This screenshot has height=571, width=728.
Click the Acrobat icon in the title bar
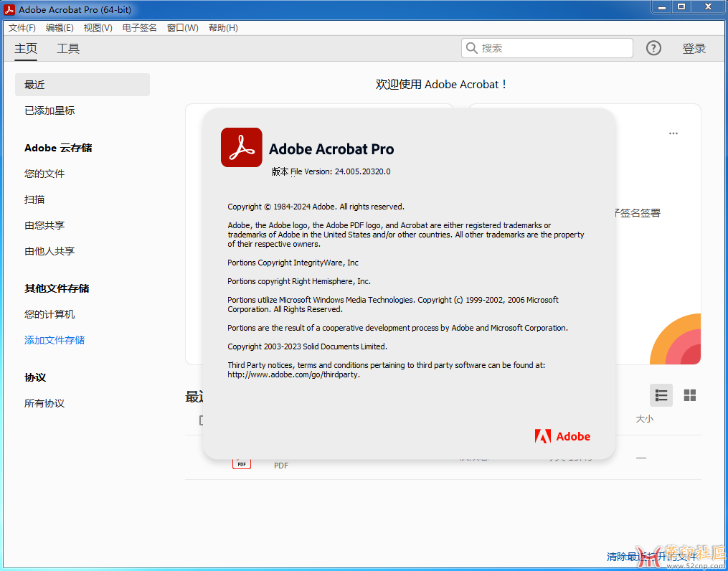pos(9,10)
